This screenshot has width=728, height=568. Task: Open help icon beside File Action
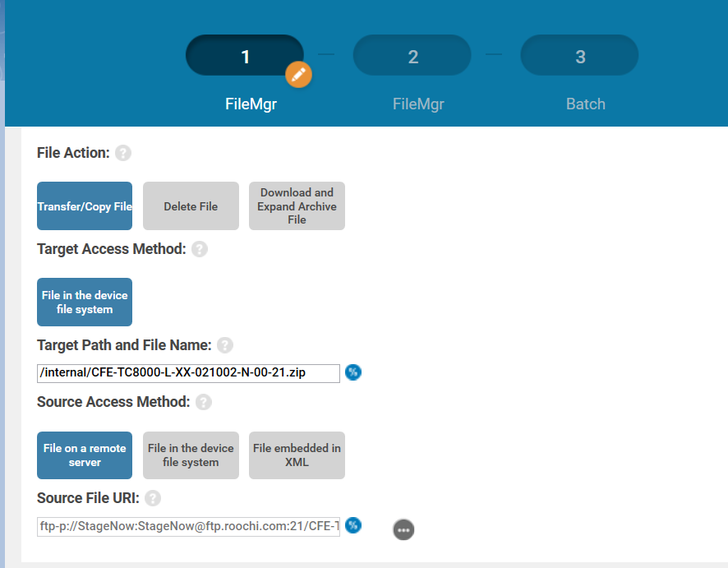(123, 153)
